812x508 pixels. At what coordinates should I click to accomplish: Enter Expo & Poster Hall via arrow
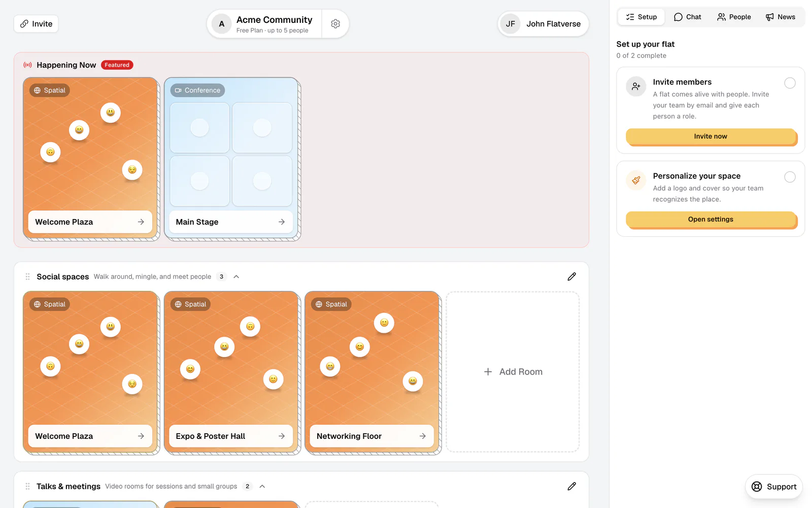(282, 436)
